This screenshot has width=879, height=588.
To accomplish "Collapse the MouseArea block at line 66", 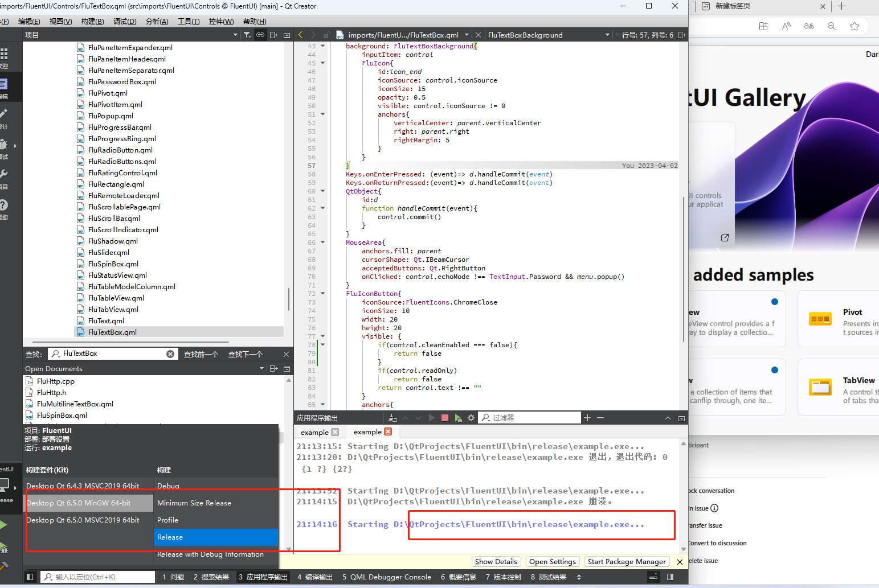I will 323,242.
